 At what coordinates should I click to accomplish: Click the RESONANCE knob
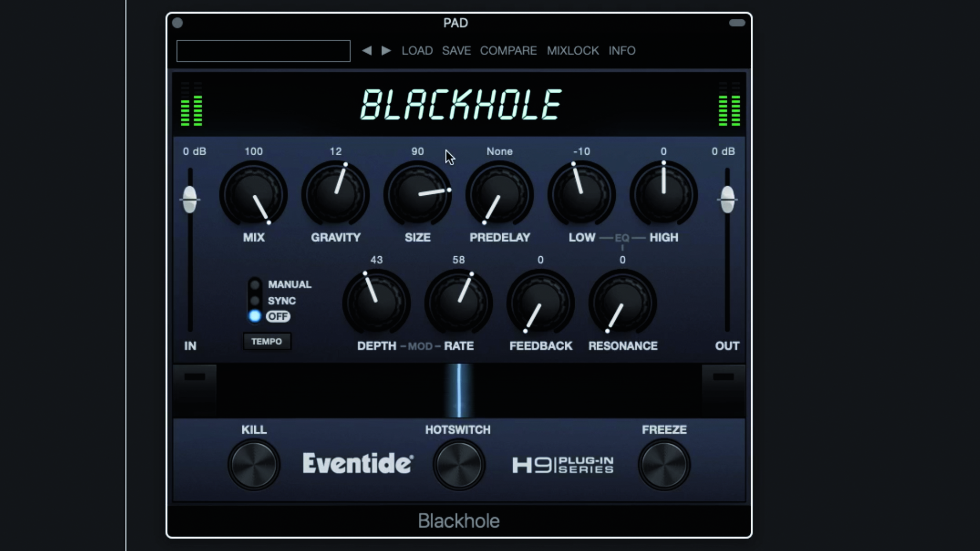(623, 304)
